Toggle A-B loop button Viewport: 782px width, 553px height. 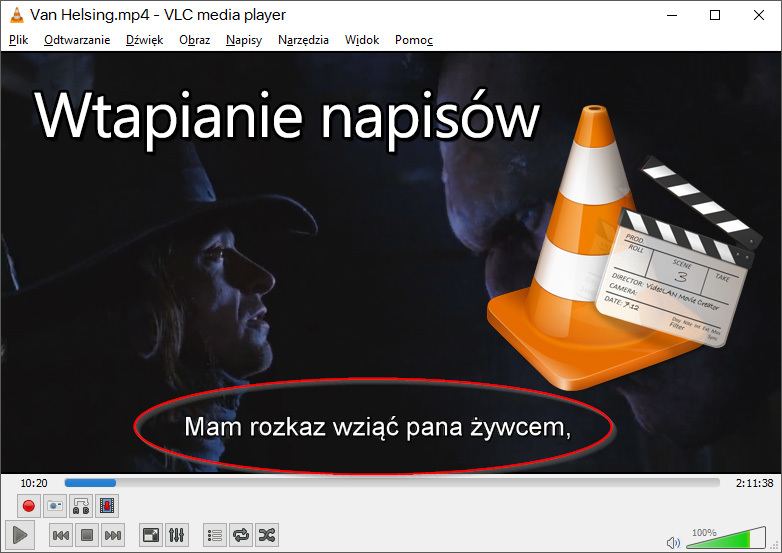point(81,507)
